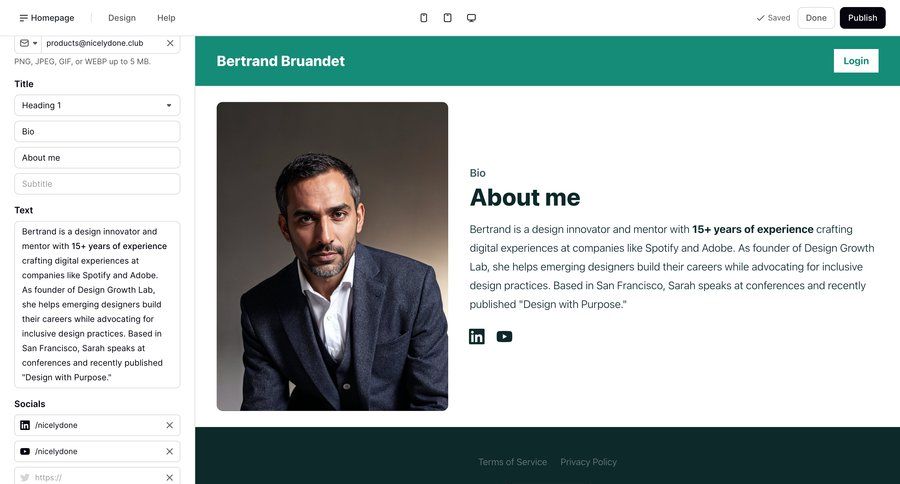Switch to mobile preview icon

coord(423,18)
